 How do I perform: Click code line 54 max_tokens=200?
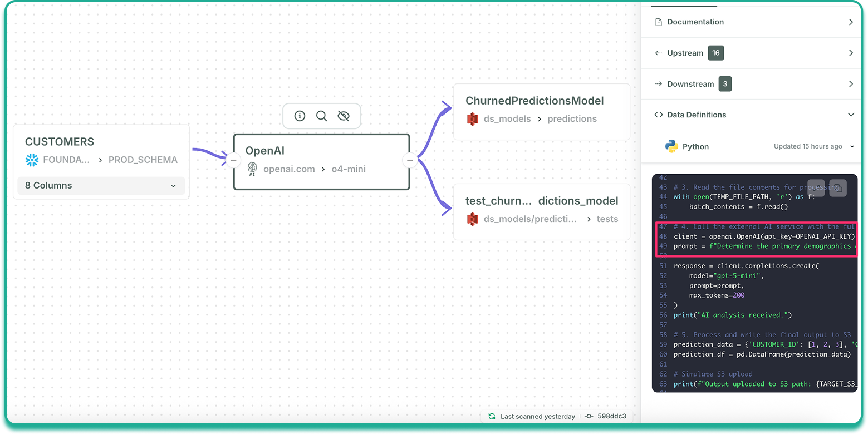coord(717,295)
